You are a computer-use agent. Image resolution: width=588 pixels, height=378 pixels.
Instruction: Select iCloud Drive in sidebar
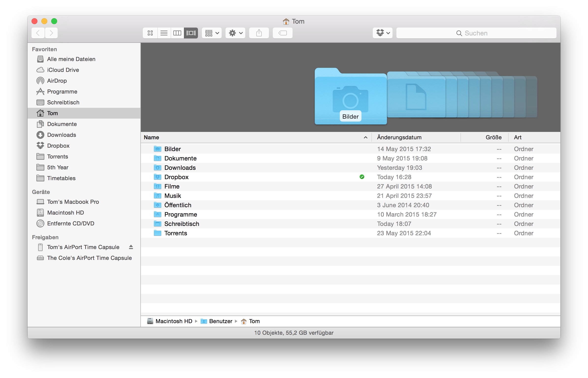tap(63, 70)
